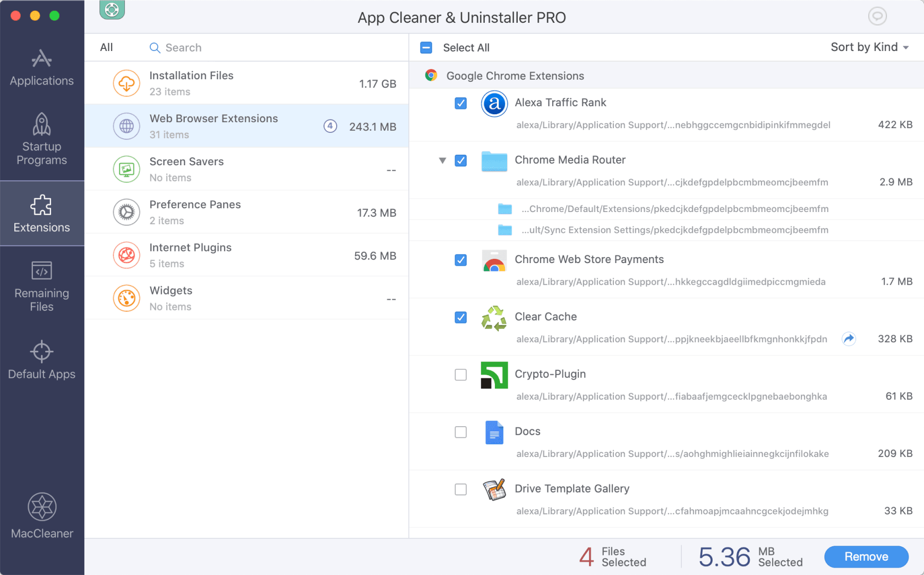Click the Crypto-Plugin green icon
This screenshot has height=575, width=924.
coord(494,375)
